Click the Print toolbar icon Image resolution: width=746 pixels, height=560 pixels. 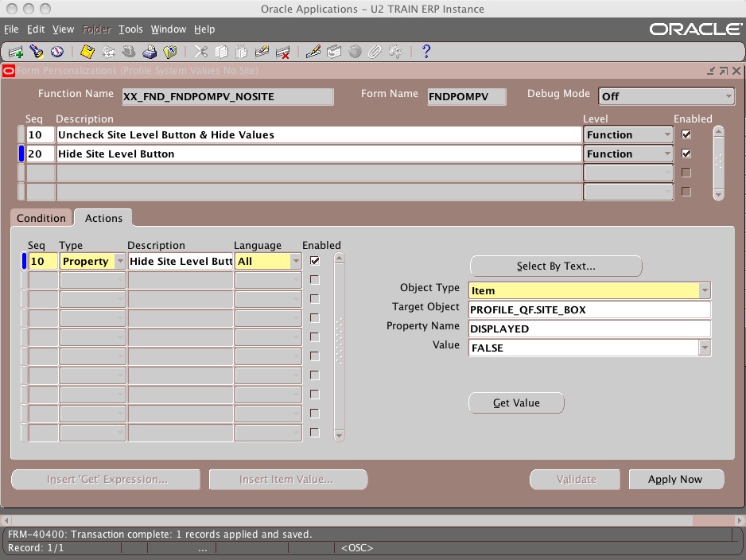150,52
